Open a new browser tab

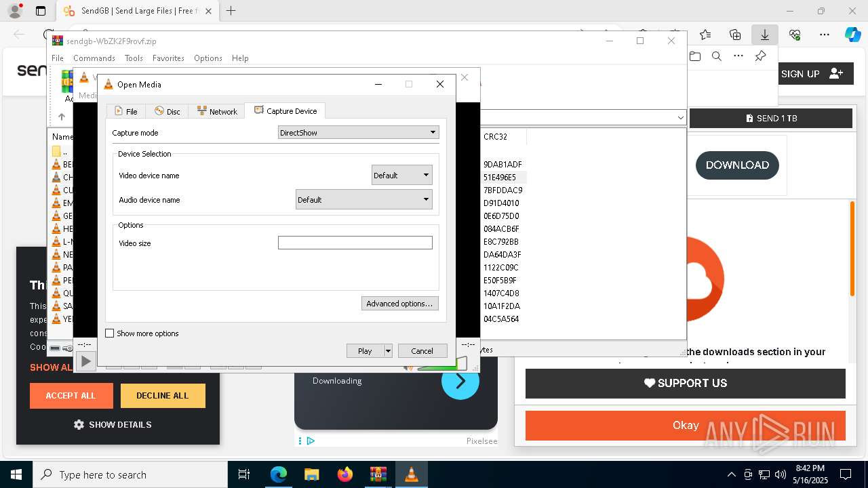(231, 11)
